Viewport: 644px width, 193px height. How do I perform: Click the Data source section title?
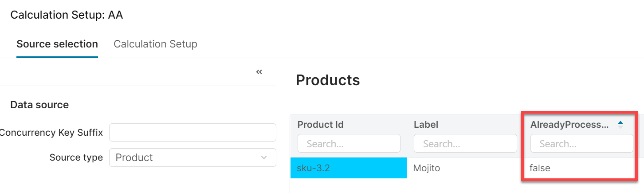(x=39, y=105)
